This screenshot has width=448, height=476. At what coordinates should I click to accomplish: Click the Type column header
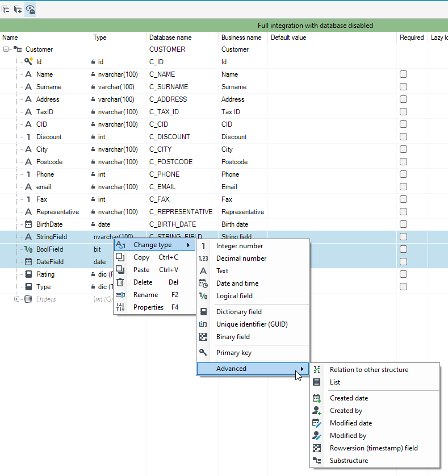(118, 37)
